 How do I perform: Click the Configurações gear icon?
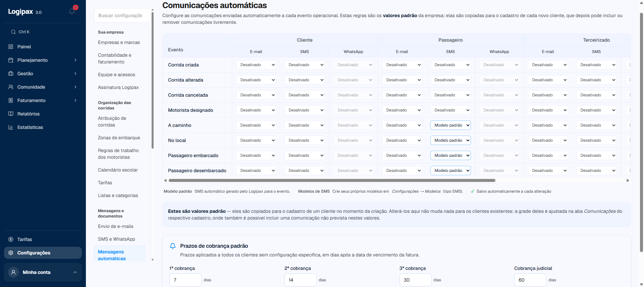[x=11, y=253]
